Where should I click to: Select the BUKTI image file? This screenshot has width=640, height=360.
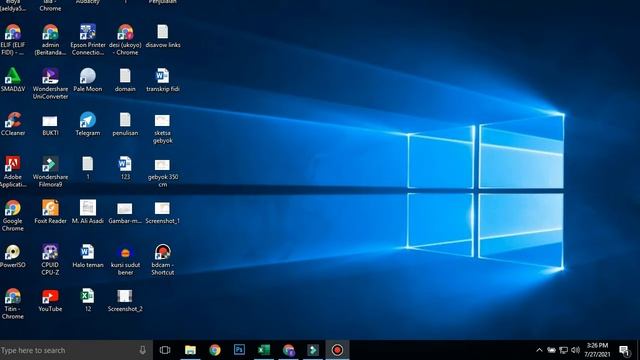pyautogui.click(x=50, y=124)
